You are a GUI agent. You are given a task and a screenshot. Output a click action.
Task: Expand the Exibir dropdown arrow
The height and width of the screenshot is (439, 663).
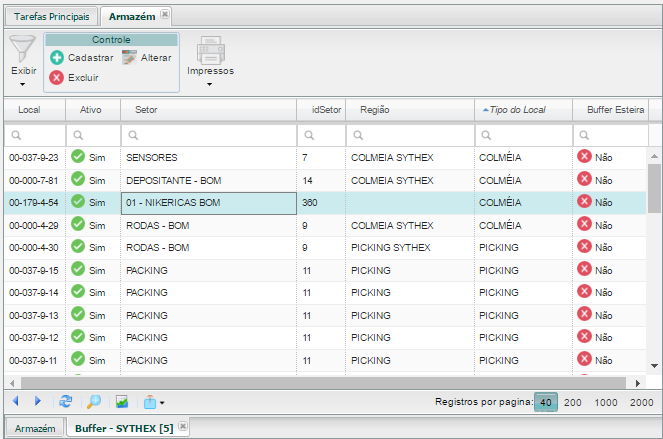(22, 84)
